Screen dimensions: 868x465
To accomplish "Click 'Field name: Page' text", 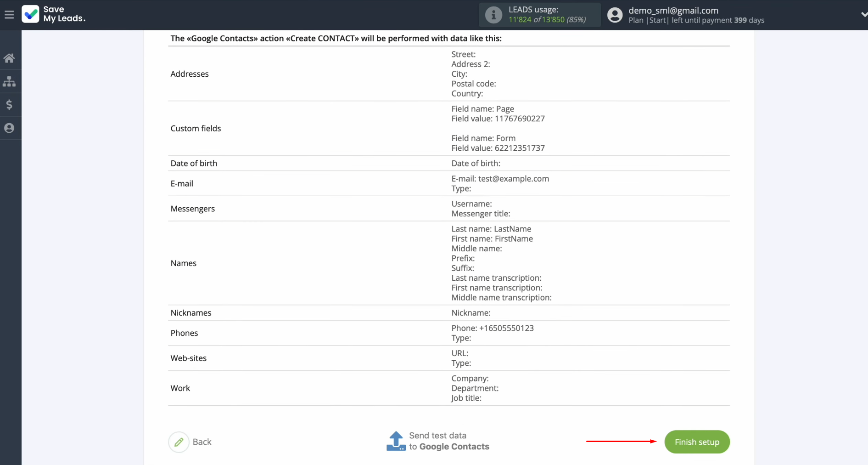I will point(483,109).
